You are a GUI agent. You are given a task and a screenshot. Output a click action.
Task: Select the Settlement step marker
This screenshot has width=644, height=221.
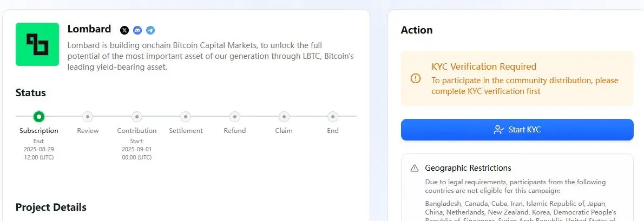(186, 117)
